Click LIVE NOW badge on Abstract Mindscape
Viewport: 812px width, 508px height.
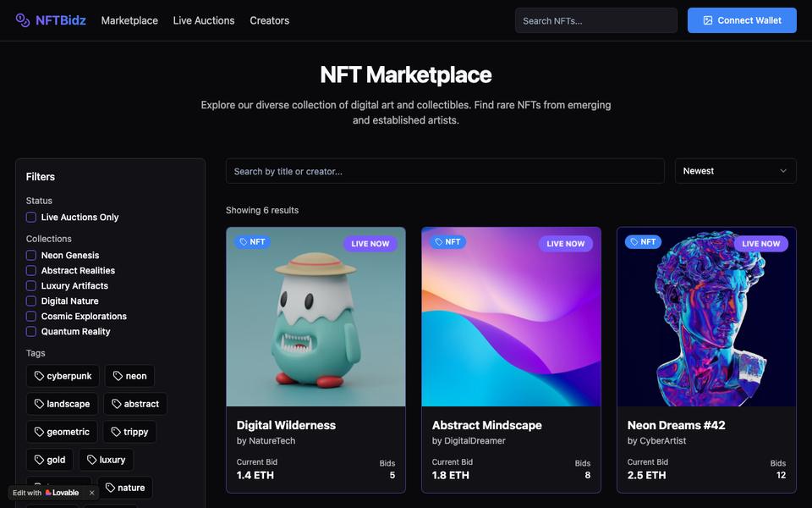pos(566,244)
